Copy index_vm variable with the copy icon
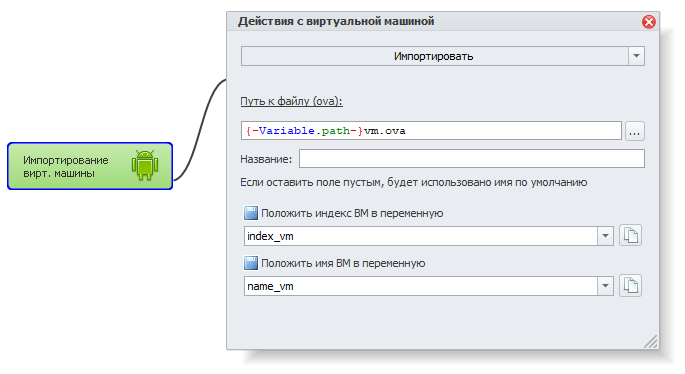 coord(630,235)
